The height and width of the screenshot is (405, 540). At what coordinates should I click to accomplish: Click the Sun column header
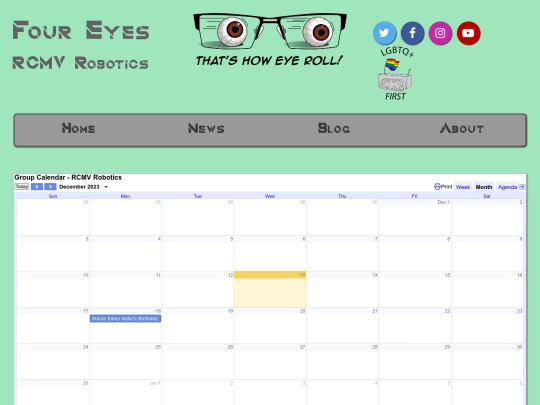[53, 196]
